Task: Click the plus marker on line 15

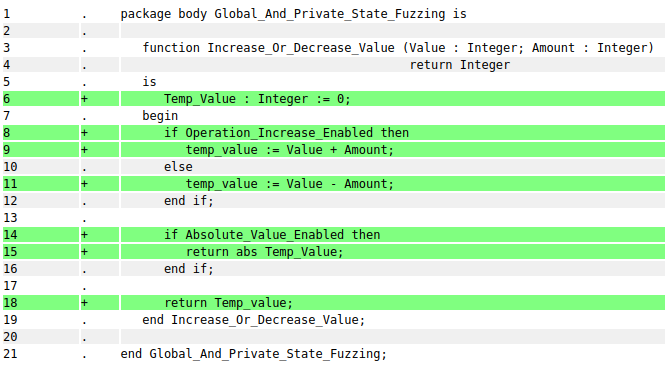Action: point(84,251)
